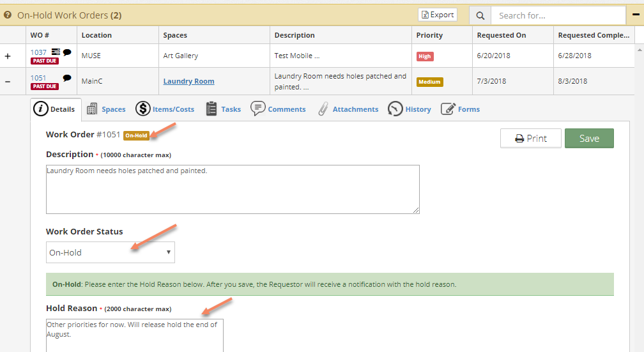This screenshot has height=352, width=644.
Task: Click the magnifier search icon
Action: coord(480,15)
